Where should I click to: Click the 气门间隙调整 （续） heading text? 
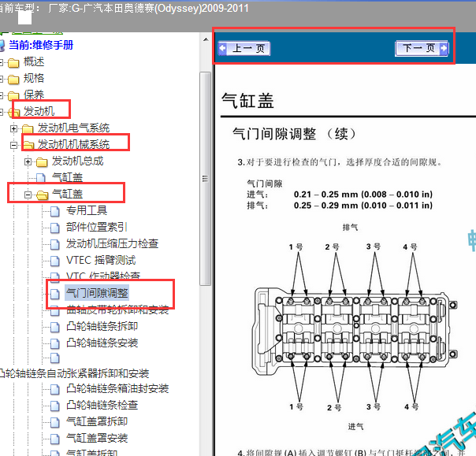(x=294, y=134)
